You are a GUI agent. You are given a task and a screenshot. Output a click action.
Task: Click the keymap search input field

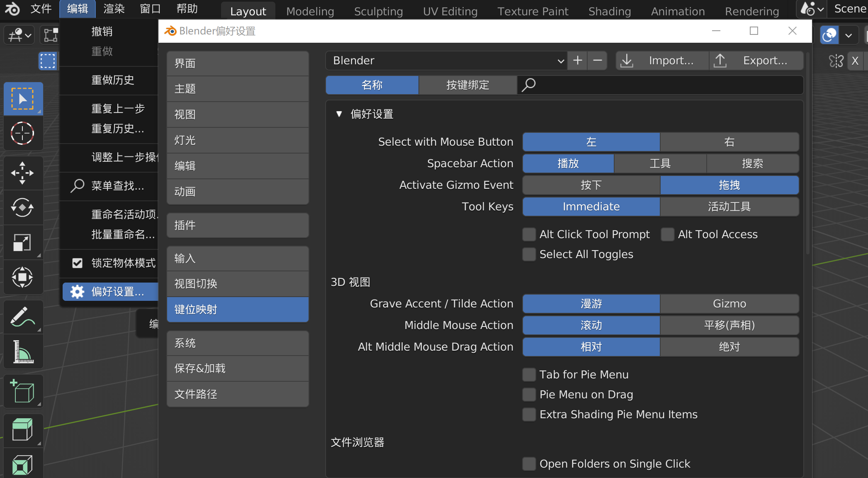pos(664,85)
